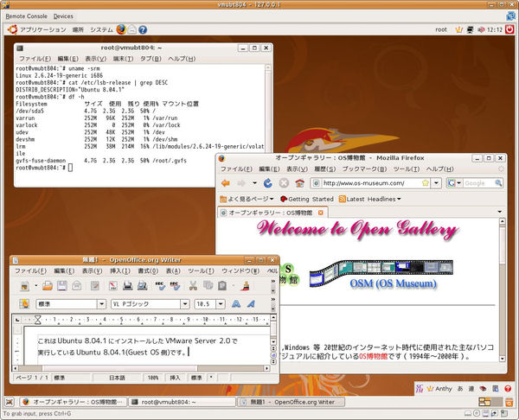Viewport: 519px width, 420px height.
Task: Open Styles and Formatting icon in Writer
Action: [24, 304]
